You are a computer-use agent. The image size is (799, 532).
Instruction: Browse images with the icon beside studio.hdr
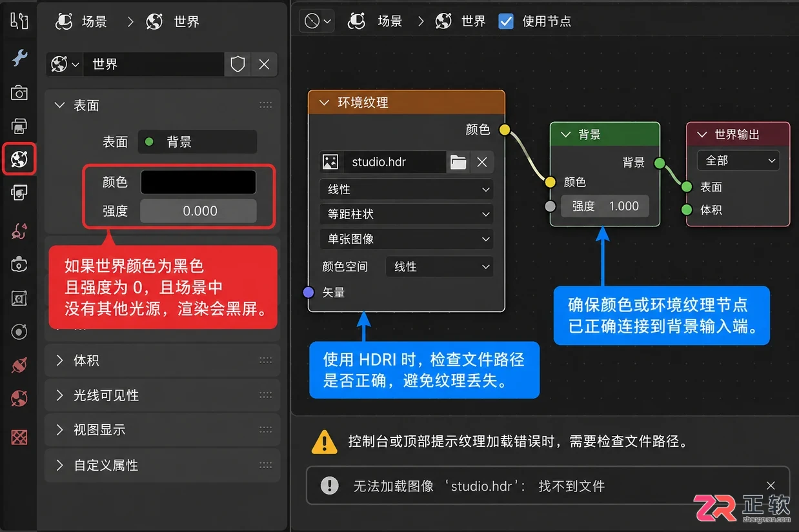point(330,162)
